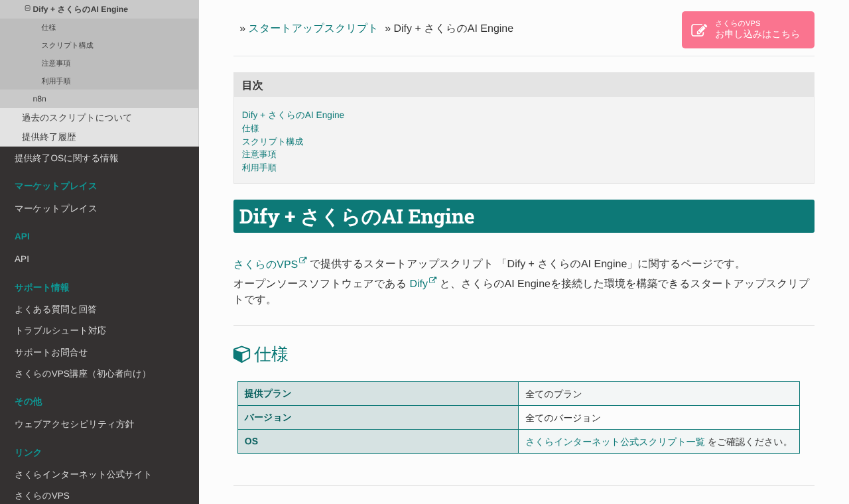This screenshot has height=504, width=849.
Task: Click the external link icon after Dify
Action: 432,281
